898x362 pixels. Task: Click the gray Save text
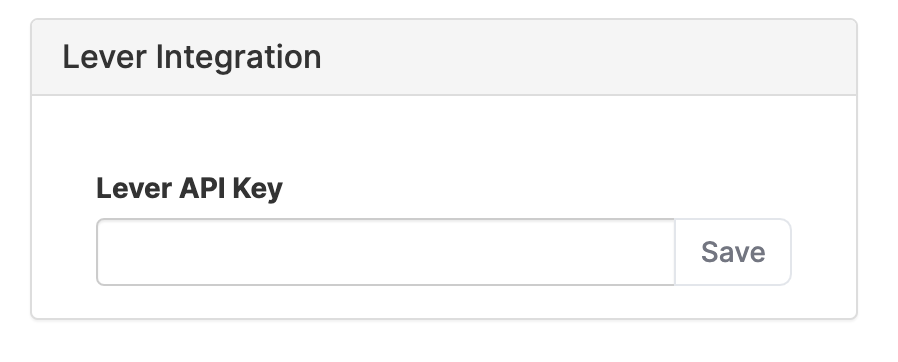pos(733,252)
